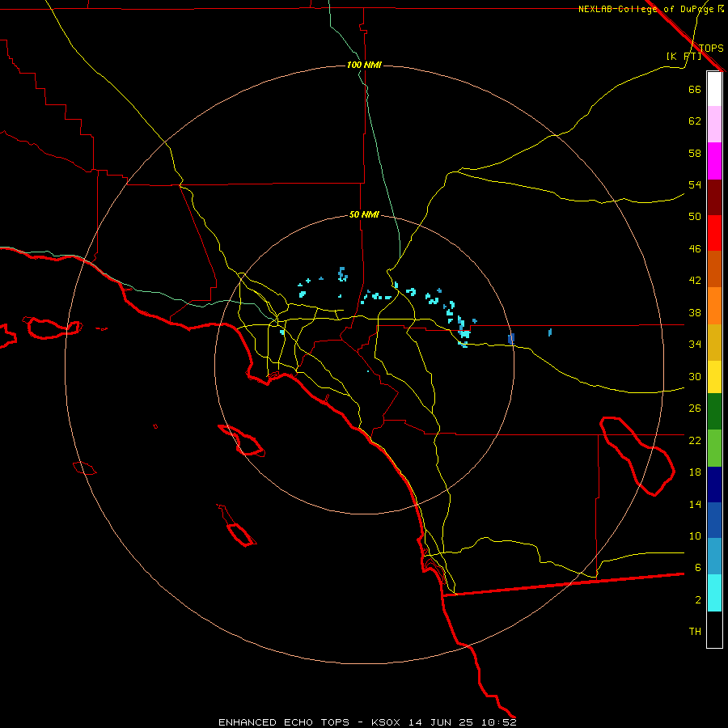The height and width of the screenshot is (728, 728).
Task: Click the legend value '22'
Action: pyautogui.click(x=695, y=440)
